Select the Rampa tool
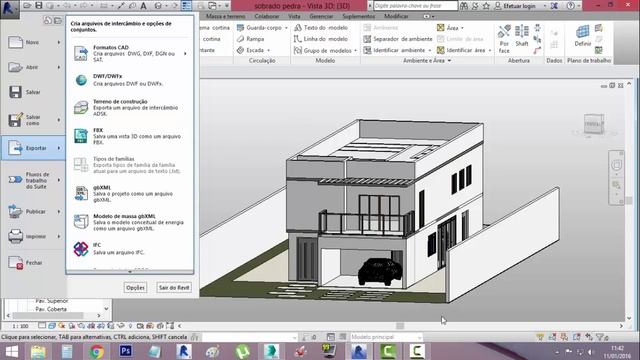This screenshot has height=360, width=640. pyautogui.click(x=251, y=39)
